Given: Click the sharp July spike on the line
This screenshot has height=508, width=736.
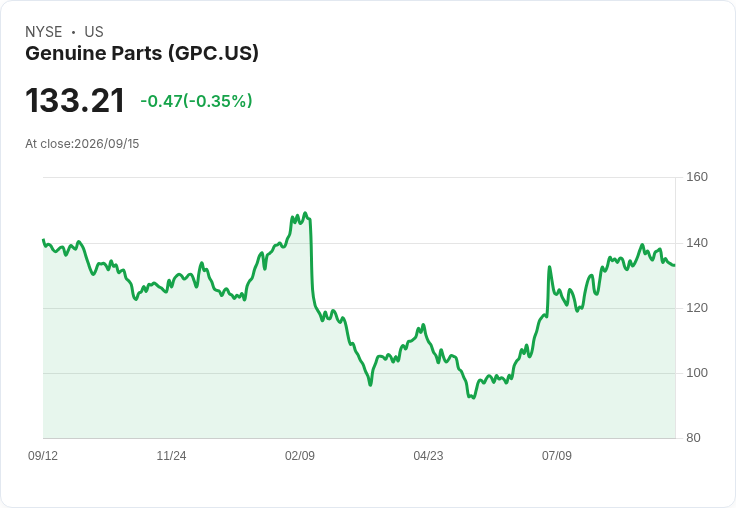Looking at the screenshot, I should click(549, 267).
